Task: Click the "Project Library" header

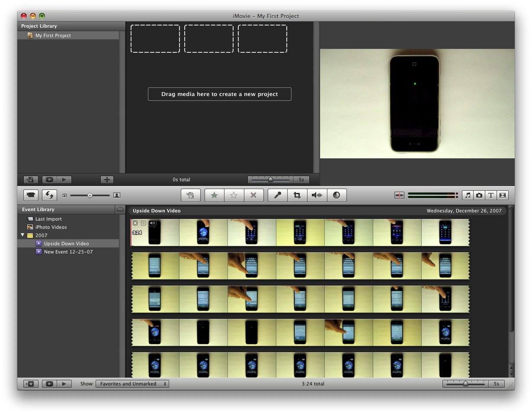Action: coord(39,26)
